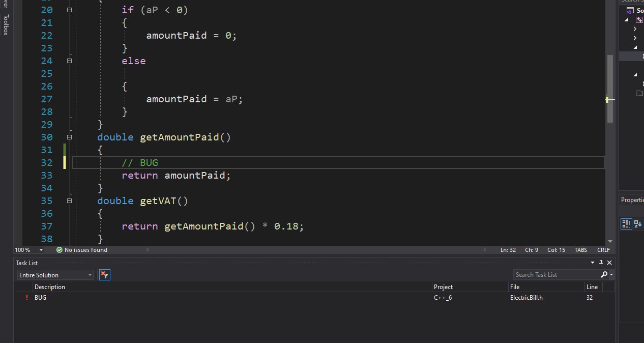Click the double getVAT() declaration on line 35

tap(143, 201)
